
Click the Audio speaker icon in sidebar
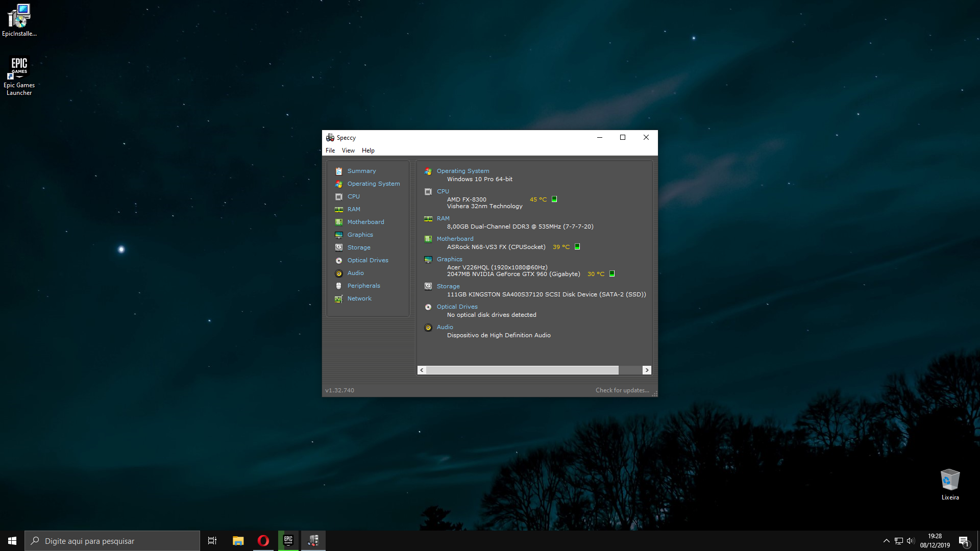point(339,273)
